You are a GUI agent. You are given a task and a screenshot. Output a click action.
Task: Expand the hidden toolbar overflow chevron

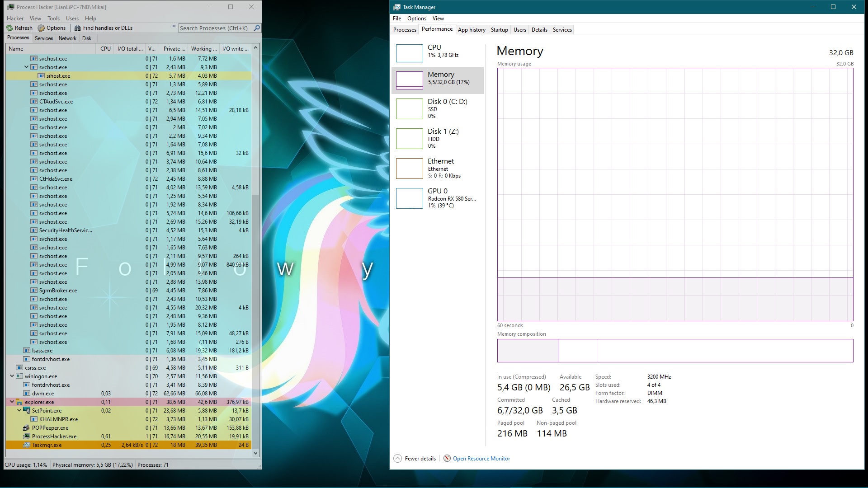(174, 27)
